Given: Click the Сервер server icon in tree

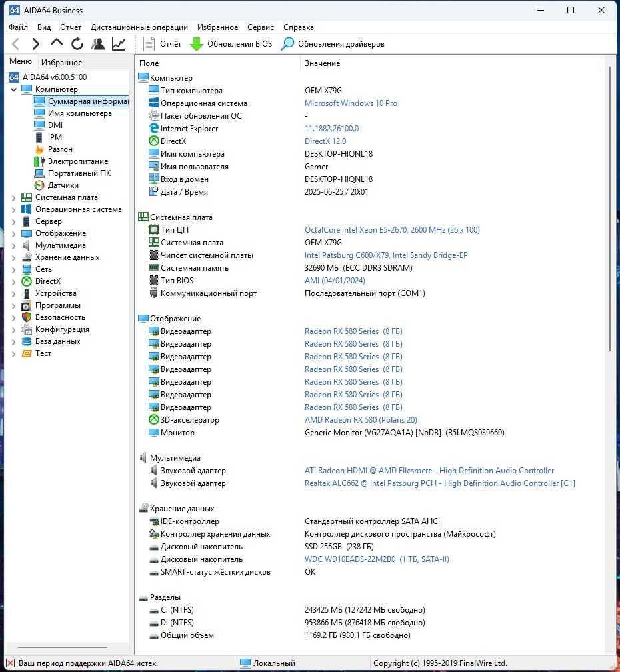Looking at the screenshot, I should (27, 221).
